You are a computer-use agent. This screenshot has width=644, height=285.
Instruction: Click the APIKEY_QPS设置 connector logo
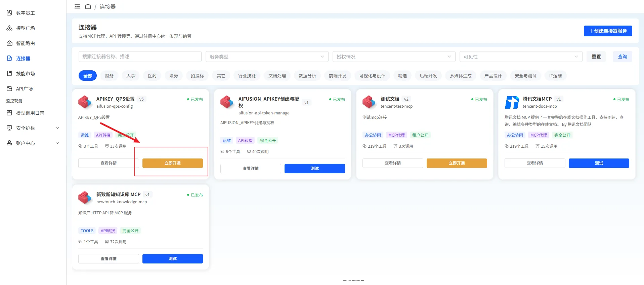pos(85,102)
